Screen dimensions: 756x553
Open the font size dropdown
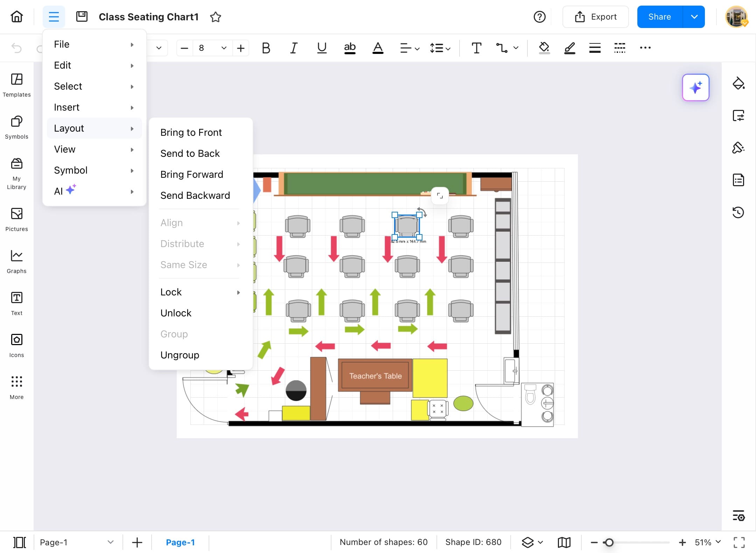coord(223,48)
